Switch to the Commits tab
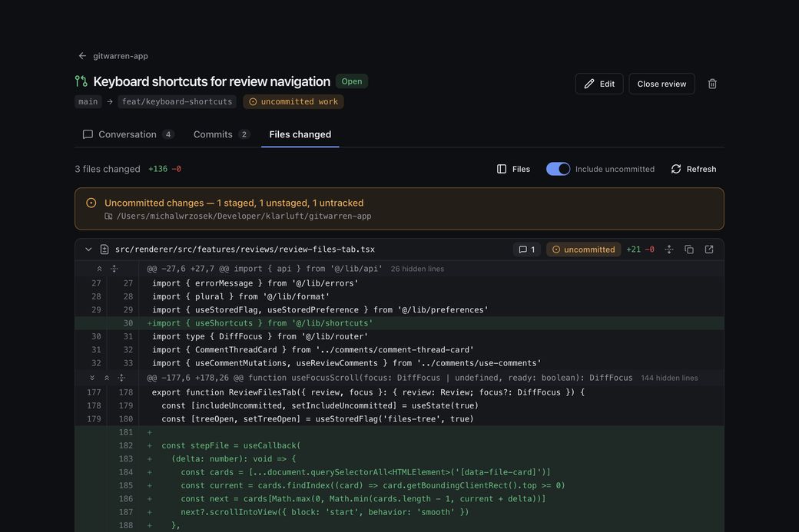This screenshot has width=799, height=532. coord(222,134)
